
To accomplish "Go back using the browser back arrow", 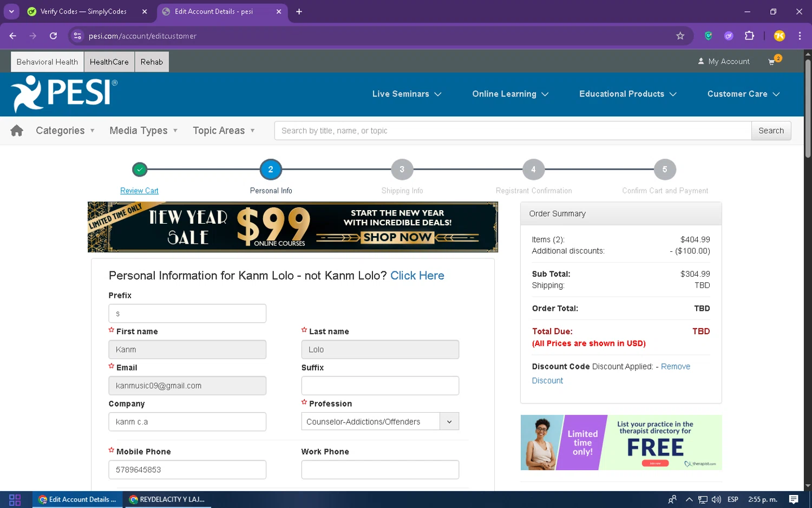I will [x=13, y=36].
